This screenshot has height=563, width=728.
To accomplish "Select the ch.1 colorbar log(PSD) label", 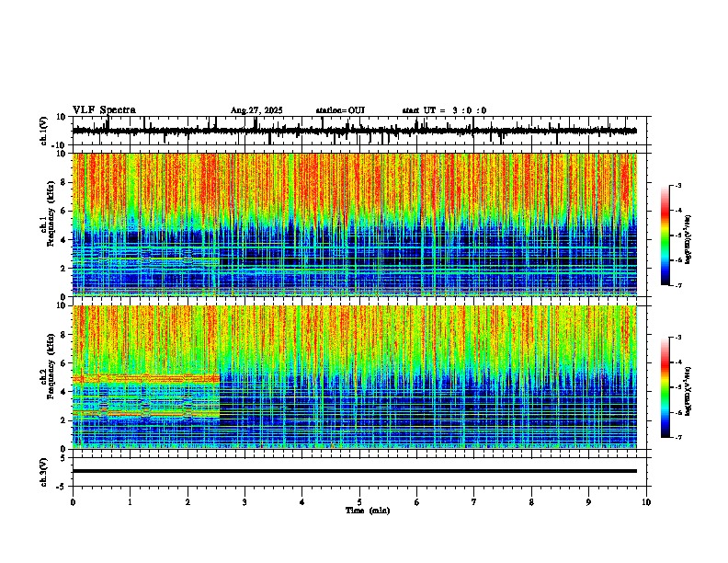I will [x=688, y=239].
